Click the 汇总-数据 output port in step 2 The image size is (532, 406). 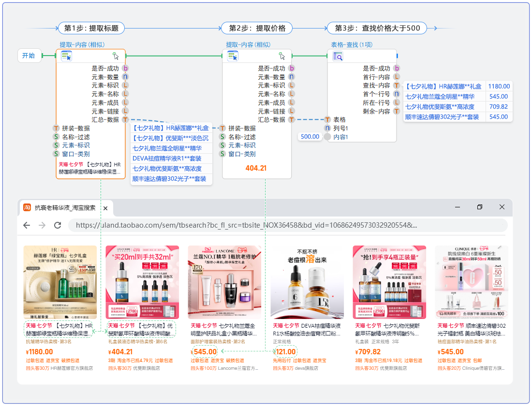coord(292,120)
